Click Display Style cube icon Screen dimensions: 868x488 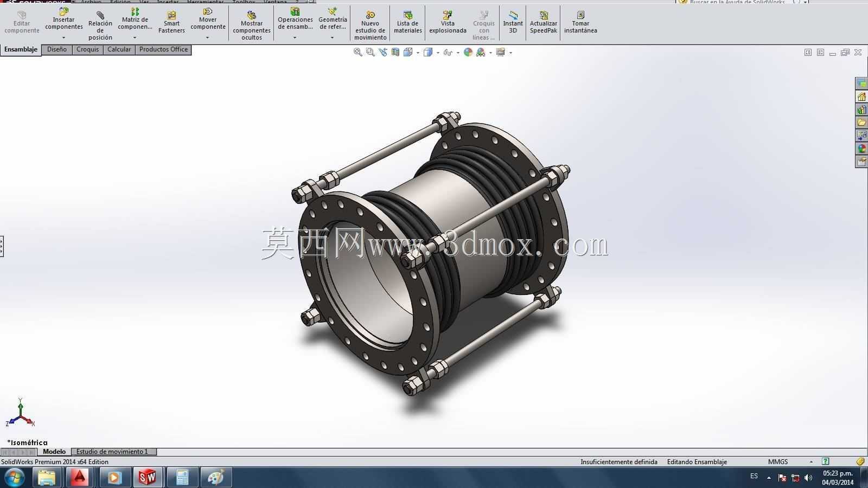pyautogui.click(x=427, y=52)
